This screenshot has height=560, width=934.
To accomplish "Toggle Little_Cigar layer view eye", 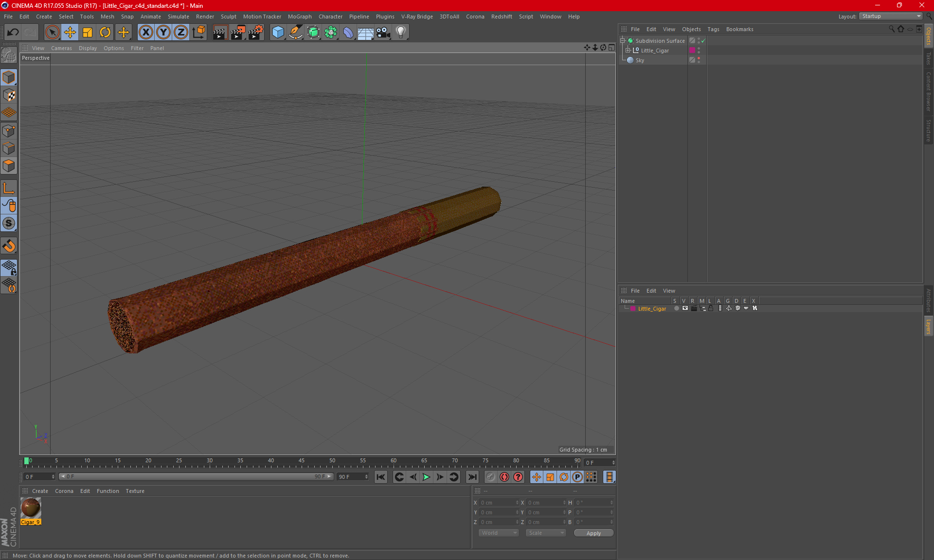I will pyautogui.click(x=685, y=308).
